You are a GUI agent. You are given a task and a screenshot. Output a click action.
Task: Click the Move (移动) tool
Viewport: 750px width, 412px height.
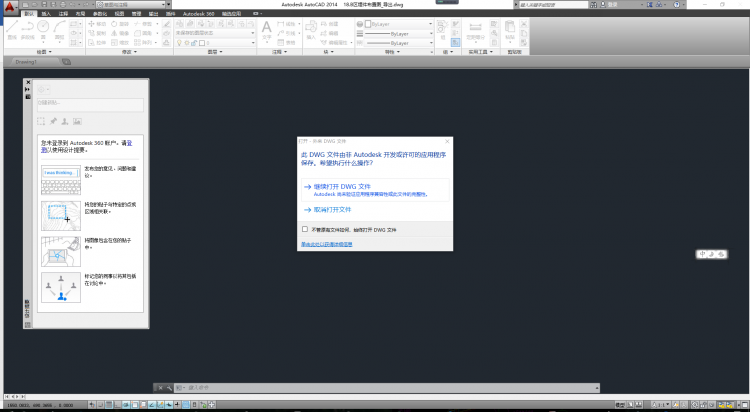coord(98,24)
